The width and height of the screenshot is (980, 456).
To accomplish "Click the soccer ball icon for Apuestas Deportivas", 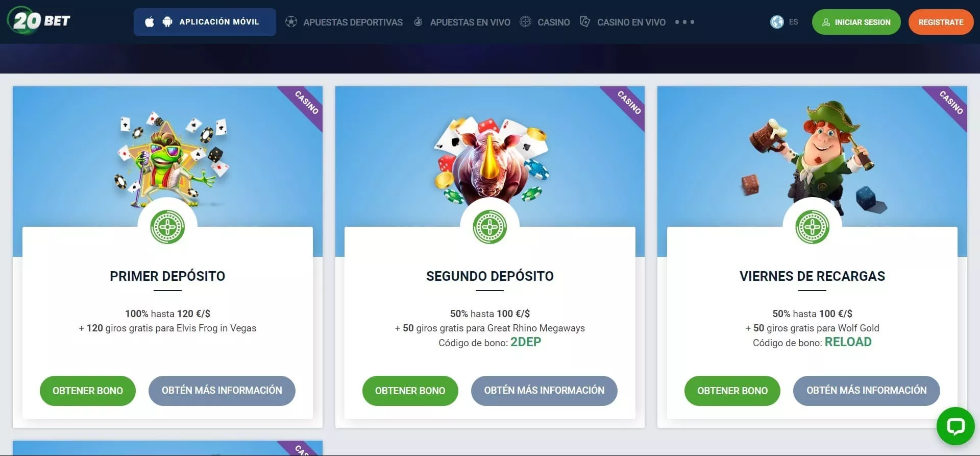I will (291, 22).
